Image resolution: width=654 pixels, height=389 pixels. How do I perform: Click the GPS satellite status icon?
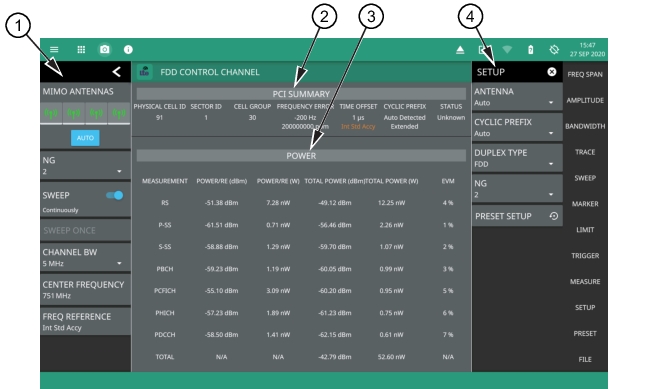554,50
